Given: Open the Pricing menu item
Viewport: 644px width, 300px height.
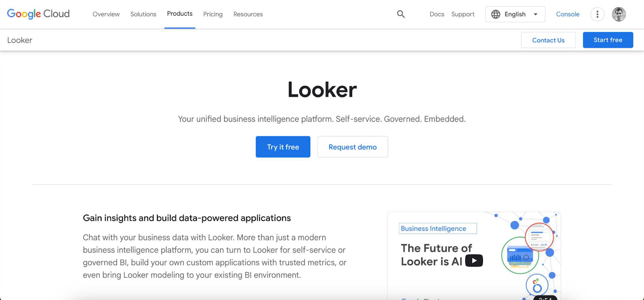Looking at the screenshot, I should point(213,14).
